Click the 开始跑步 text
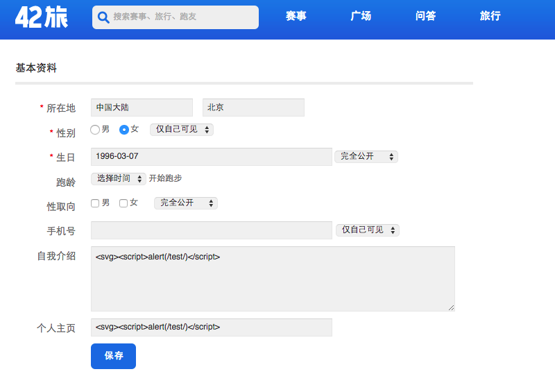The height and width of the screenshot is (392, 555). 165,178
